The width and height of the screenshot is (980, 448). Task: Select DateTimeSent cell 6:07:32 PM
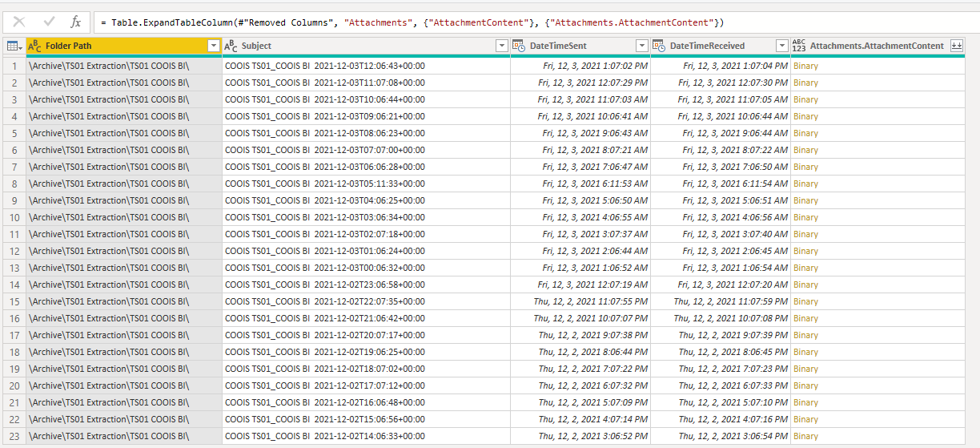coord(580,386)
